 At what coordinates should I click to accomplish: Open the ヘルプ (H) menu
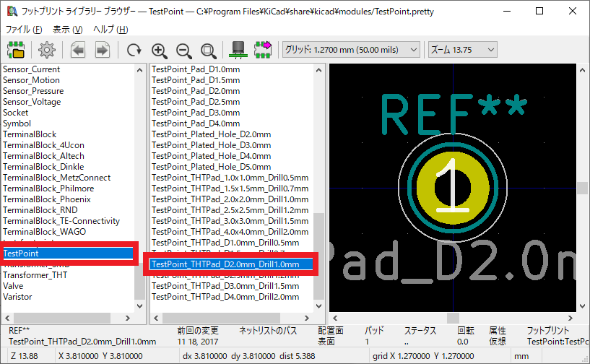click(x=110, y=30)
